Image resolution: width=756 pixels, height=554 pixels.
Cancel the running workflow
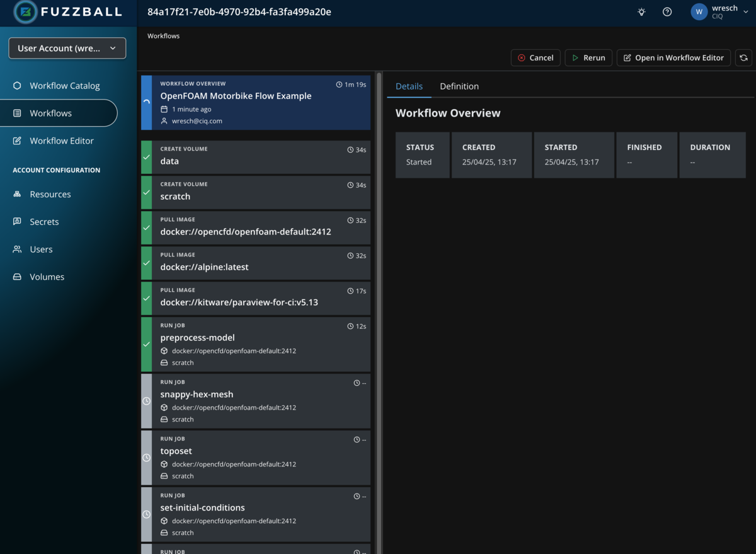pos(535,57)
